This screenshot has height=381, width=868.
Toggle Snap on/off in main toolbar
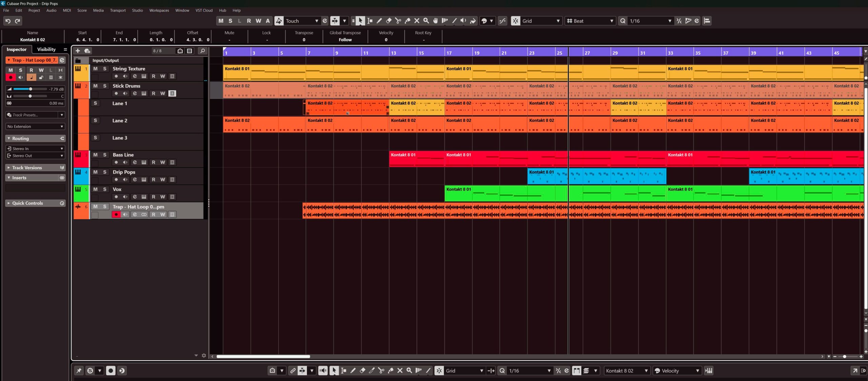click(x=516, y=21)
